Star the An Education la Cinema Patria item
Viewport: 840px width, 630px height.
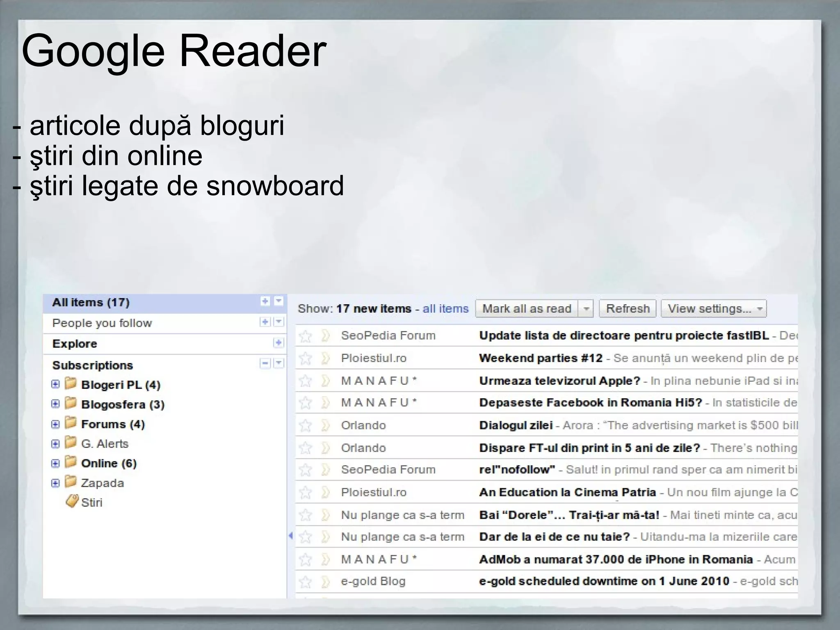[x=305, y=492]
